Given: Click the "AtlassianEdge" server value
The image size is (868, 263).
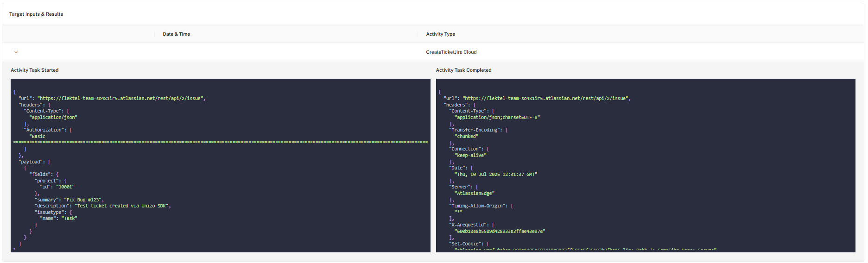Looking at the screenshot, I should tap(474, 194).
